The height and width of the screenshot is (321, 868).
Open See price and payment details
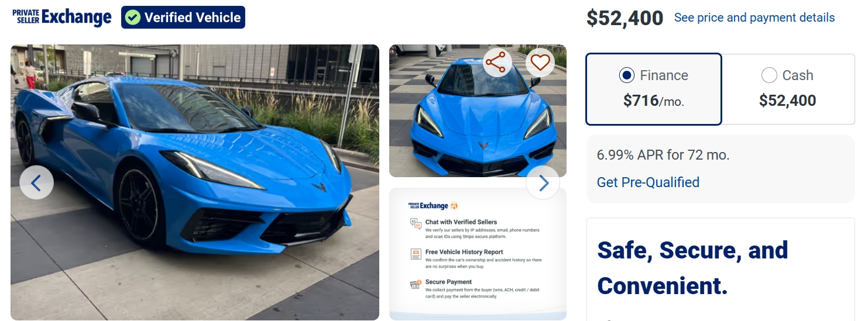coord(754,18)
